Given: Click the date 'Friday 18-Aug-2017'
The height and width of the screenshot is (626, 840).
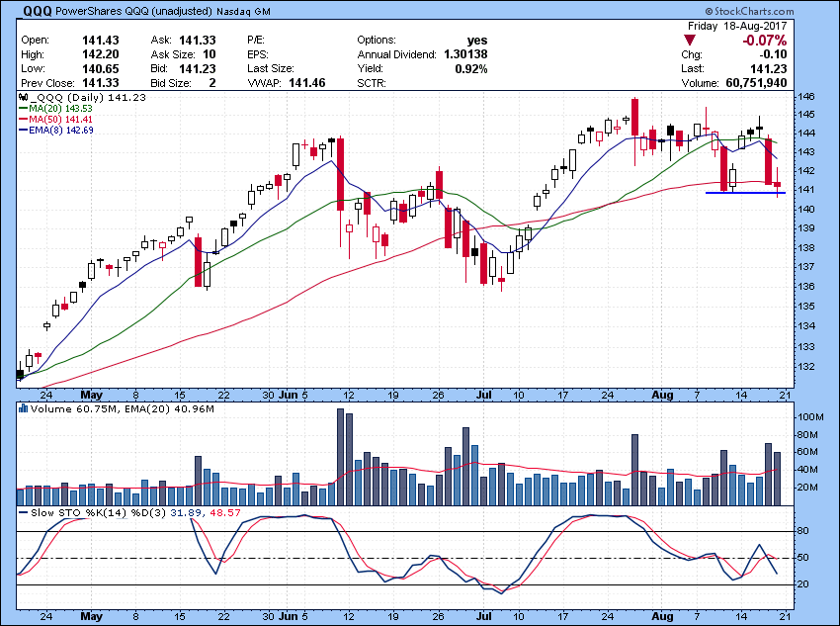Looking at the screenshot, I should pyautogui.click(x=737, y=26).
